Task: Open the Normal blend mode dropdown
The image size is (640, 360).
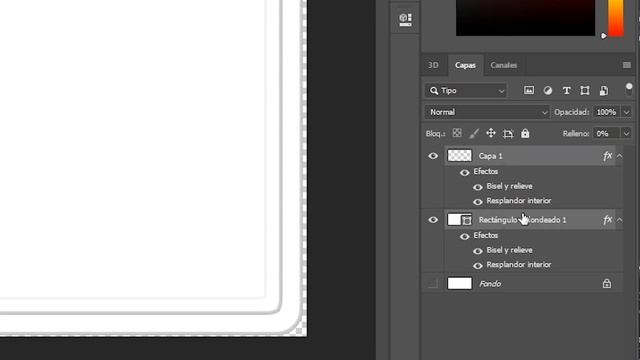Action: point(487,112)
